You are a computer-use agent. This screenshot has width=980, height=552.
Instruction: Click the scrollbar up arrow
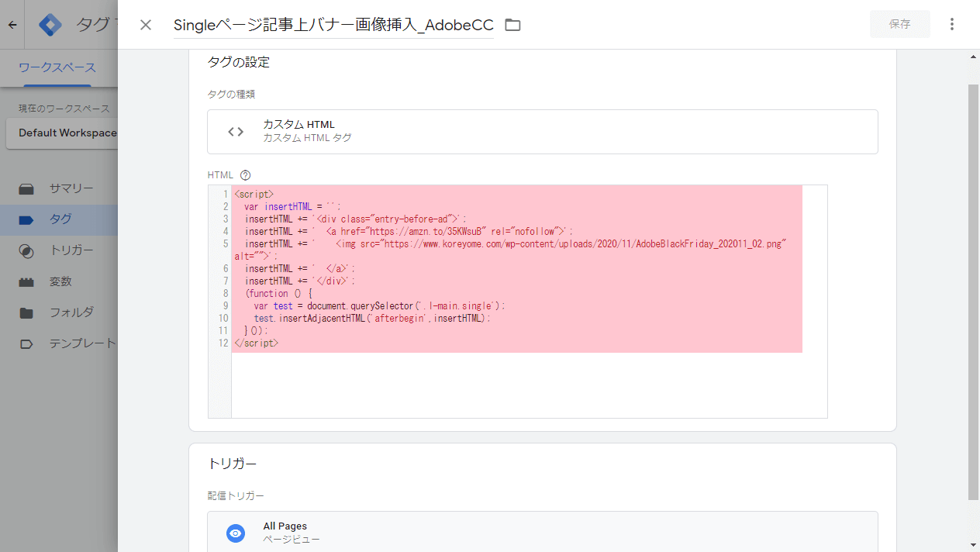[974, 57]
